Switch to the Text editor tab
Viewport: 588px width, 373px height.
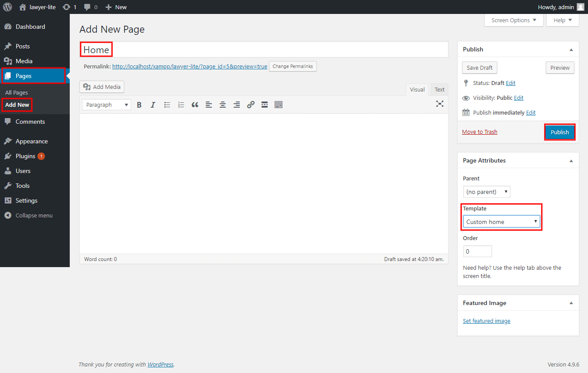point(439,89)
